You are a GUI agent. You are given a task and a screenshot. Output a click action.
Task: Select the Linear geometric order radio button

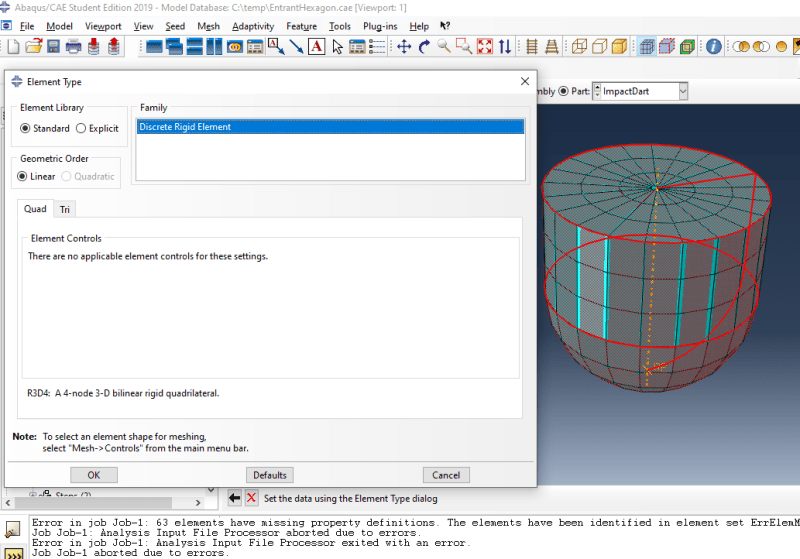click(22, 176)
